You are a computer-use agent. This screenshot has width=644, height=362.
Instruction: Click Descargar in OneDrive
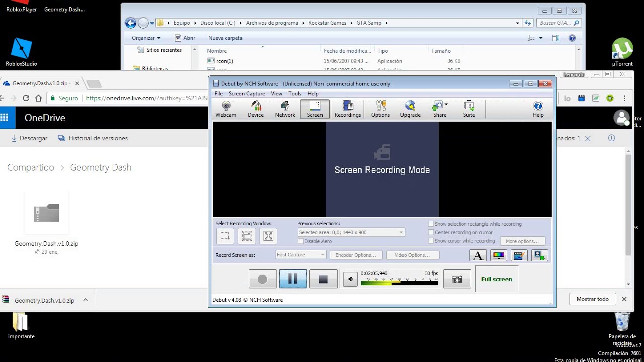pyautogui.click(x=29, y=138)
